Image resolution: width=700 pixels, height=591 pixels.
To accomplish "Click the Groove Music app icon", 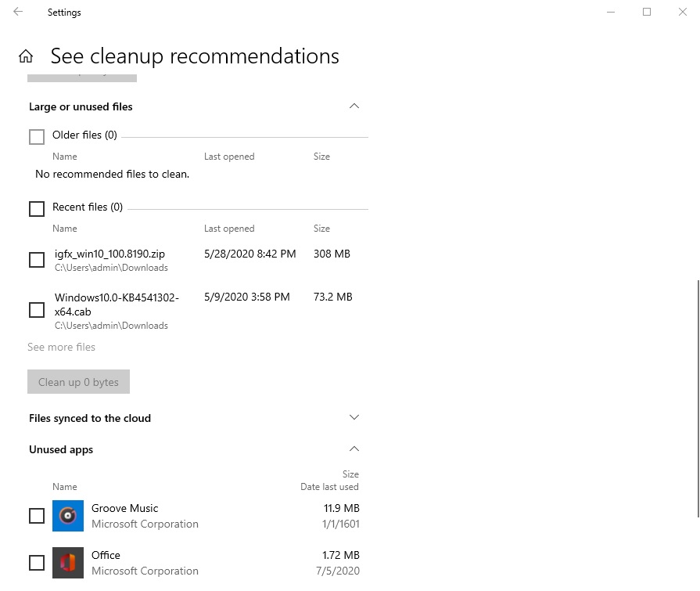I will [68, 516].
